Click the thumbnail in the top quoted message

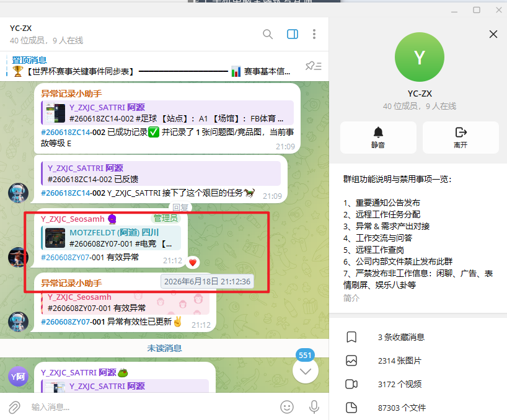(x=55, y=113)
